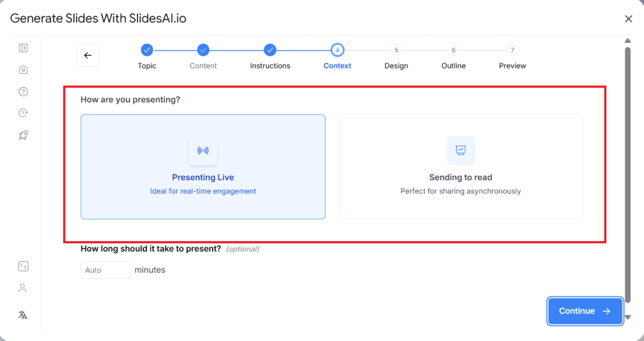Screen dimensions: 644x341
Task: Click the code brackets icon in sidebar
Action: pos(23,266)
